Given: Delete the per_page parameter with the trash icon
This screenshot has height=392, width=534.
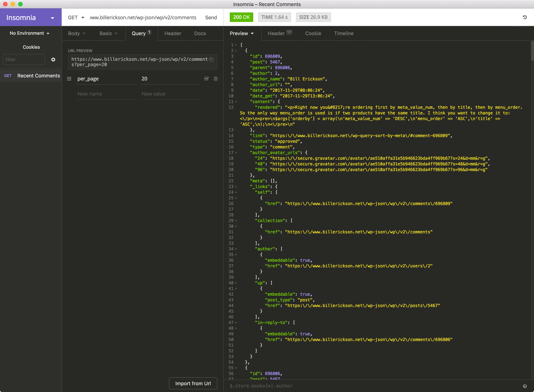Looking at the screenshot, I should (216, 79).
